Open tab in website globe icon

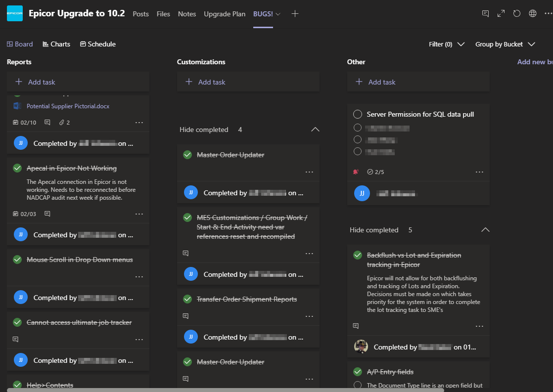[533, 13]
